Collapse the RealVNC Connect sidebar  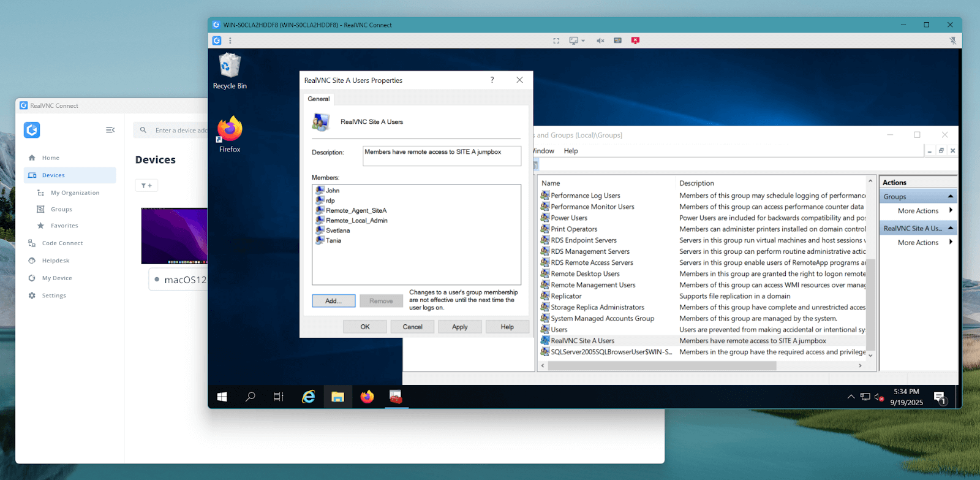[110, 130]
